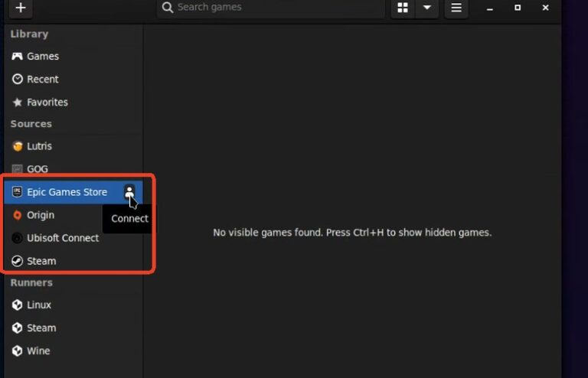The width and height of the screenshot is (588, 378).
Task: Click the magnifier search icon
Action: click(x=168, y=8)
